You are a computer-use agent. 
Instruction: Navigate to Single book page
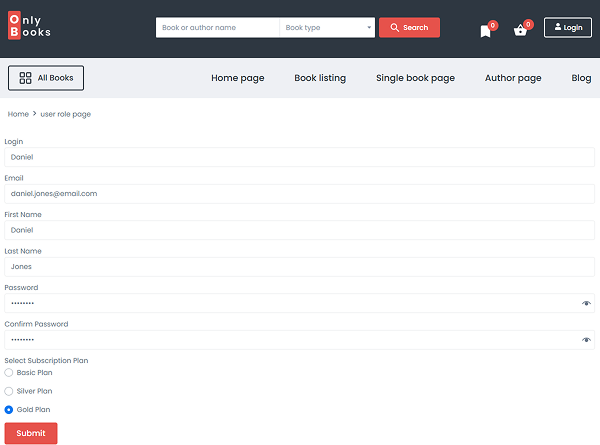click(415, 78)
